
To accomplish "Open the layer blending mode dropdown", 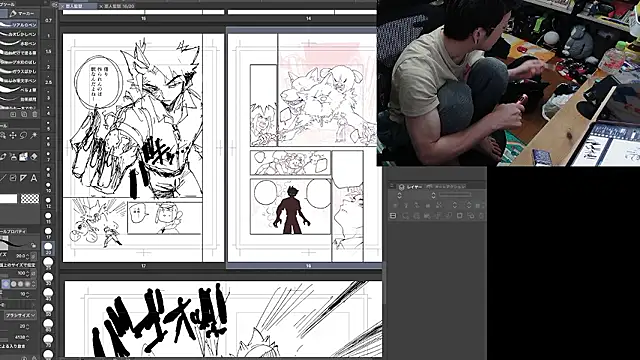I will (x=416, y=195).
